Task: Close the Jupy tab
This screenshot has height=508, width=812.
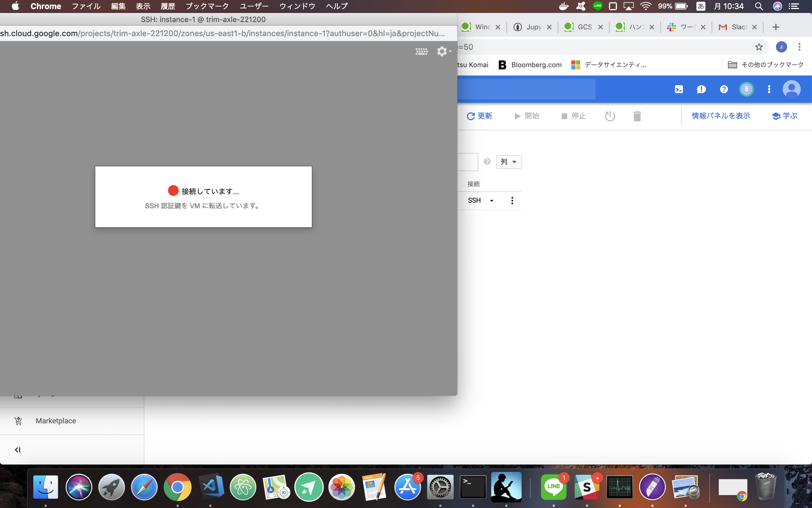Action: tap(549, 27)
